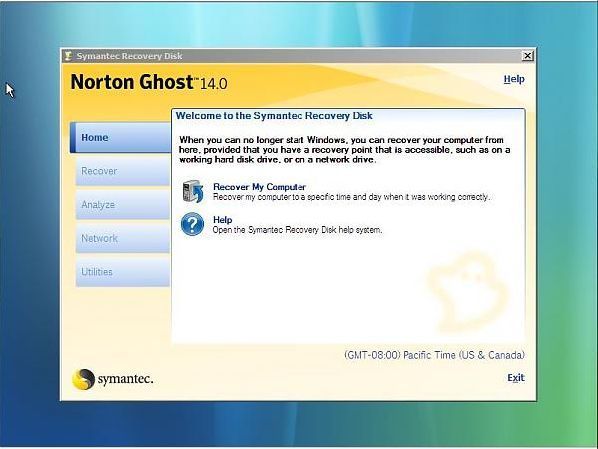Screen dimensions: 598x449
Task: Click the Norton Ghost 14.0 title
Action: [149, 82]
